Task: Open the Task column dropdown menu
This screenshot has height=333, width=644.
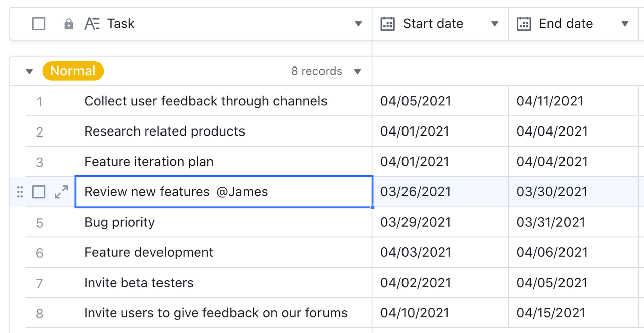Action: pos(358,24)
